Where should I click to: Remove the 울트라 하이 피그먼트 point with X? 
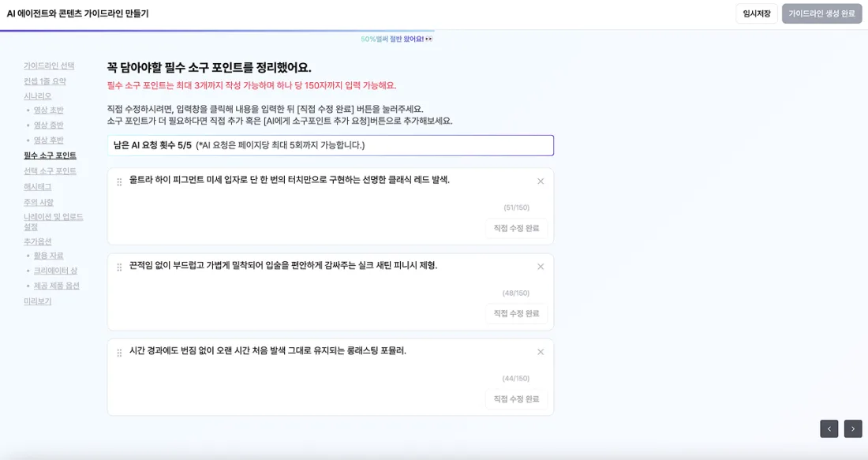coord(541,181)
